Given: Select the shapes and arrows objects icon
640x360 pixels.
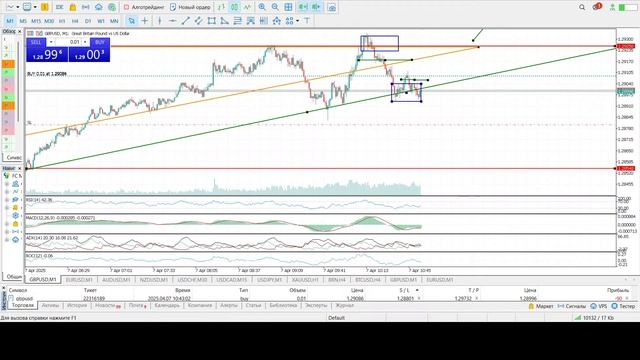Looking at the screenshot, I should 289,20.
